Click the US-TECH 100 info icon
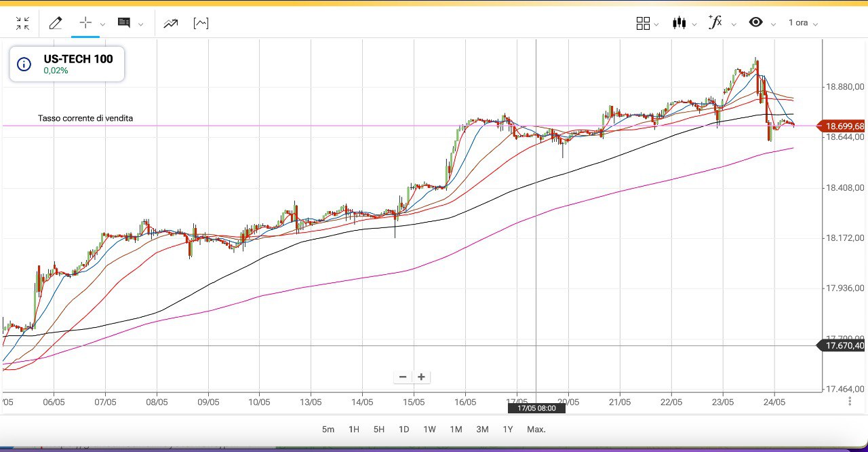This screenshot has height=452, width=868. (24, 64)
